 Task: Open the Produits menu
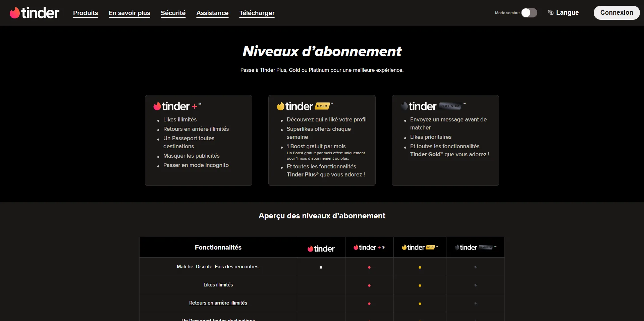point(86,13)
